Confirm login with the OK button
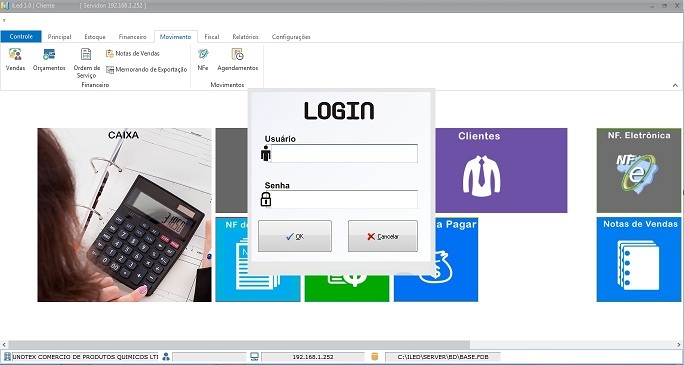 295,236
